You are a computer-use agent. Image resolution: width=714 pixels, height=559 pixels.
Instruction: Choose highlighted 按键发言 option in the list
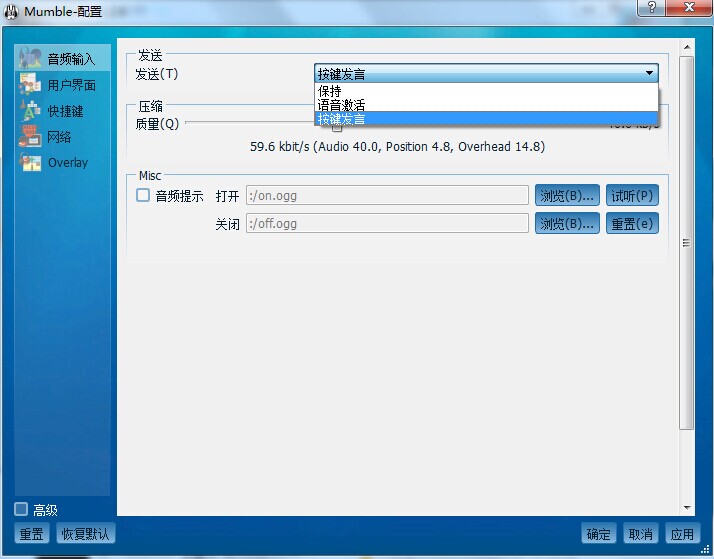pyautogui.click(x=486, y=119)
